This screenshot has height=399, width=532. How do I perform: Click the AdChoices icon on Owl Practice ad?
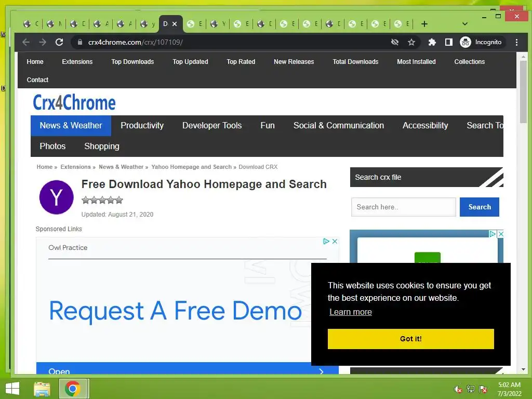click(326, 241)
